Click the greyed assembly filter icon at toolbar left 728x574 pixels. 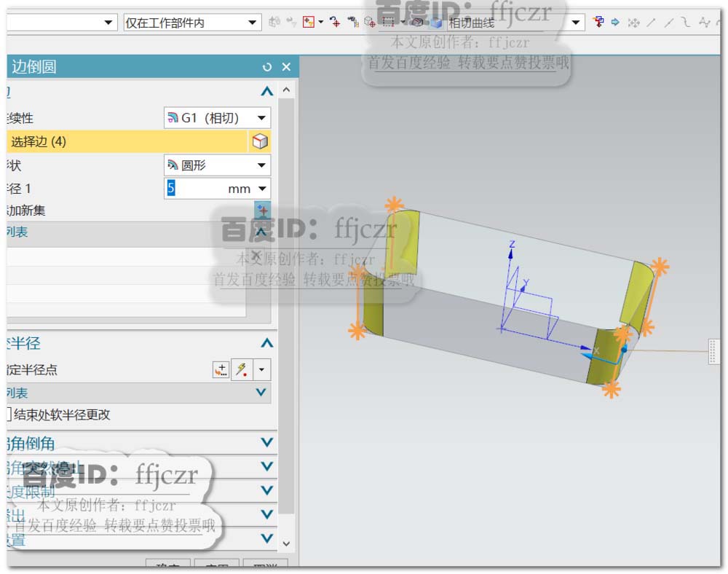[x=274, y=22]
